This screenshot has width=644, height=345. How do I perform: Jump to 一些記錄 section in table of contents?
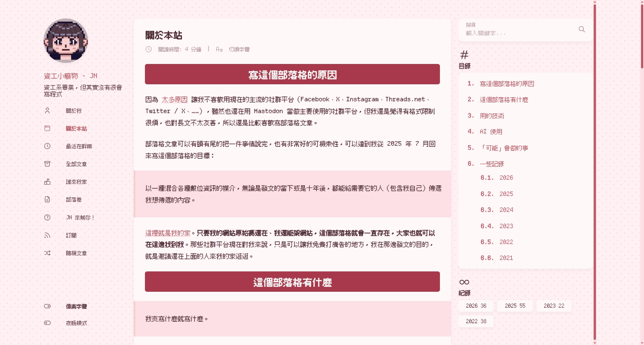pos(491,164)
